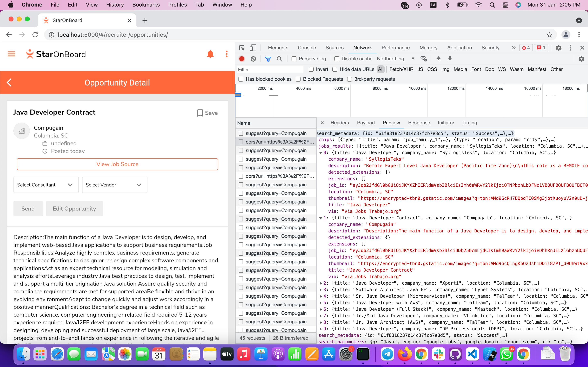Click the bell notification icon in sidebar
The width and height of the screenshot is (588, 367).
click(210, 54)
